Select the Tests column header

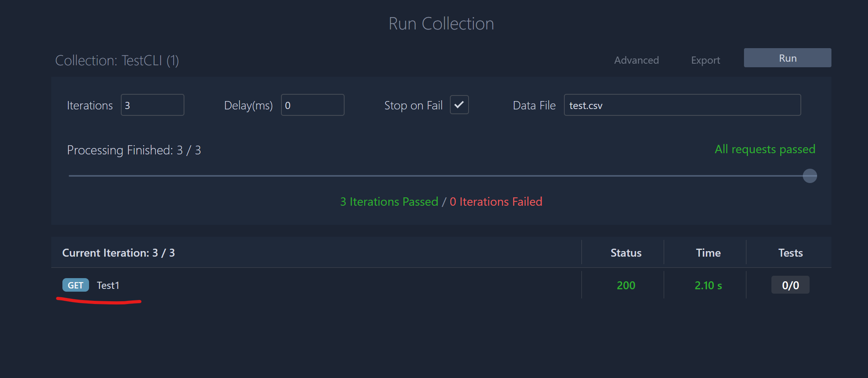click(790, 252)
